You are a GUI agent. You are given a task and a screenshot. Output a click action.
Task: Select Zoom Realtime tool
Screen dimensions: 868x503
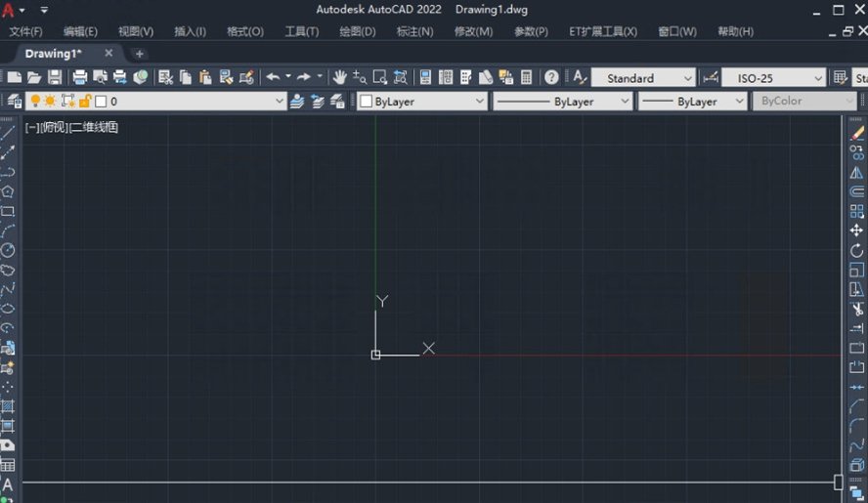360,77
